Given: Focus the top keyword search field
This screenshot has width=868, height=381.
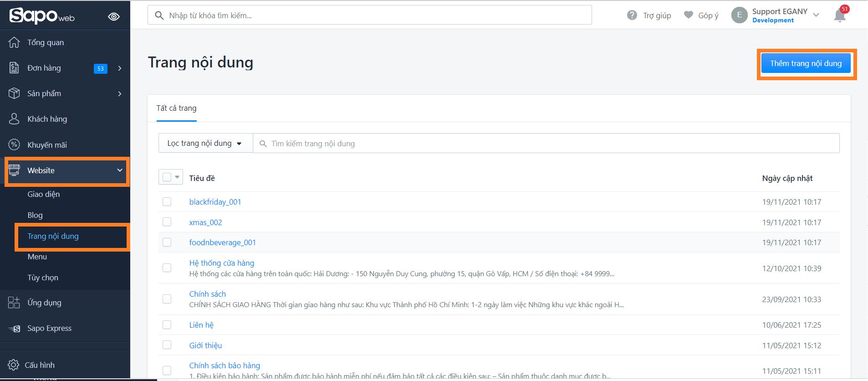Looking at the screenshot, I should (x=369, y=15).
